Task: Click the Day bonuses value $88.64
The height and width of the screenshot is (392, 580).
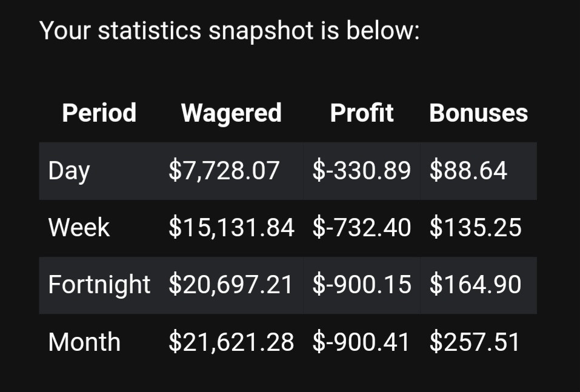Action: [468, 171]
